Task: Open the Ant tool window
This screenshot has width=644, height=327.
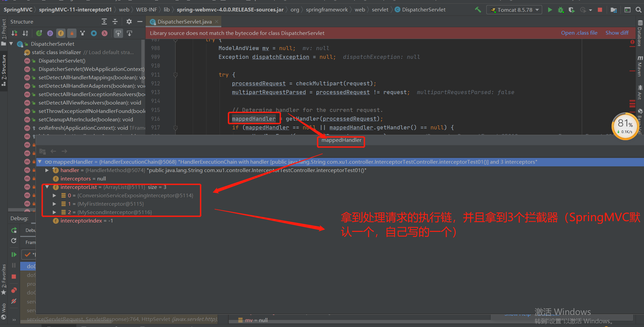Action: [640, 92]
